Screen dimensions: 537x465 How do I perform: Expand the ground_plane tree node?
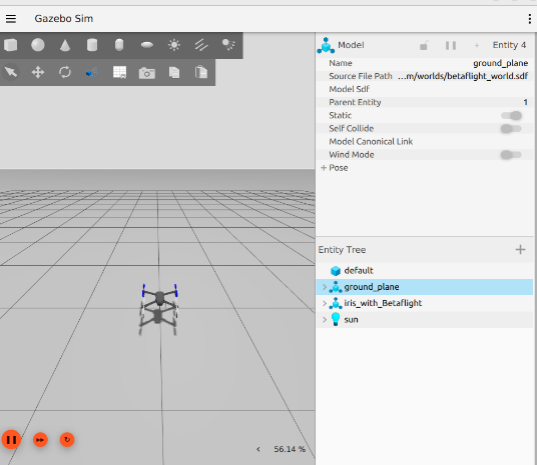(324, 287)
